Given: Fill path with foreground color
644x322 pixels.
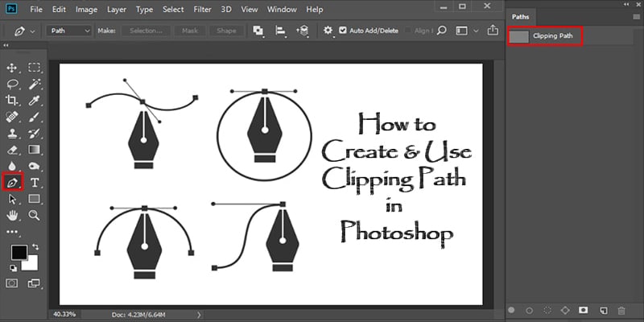Looking at the screenshot, I should point(511,311).
